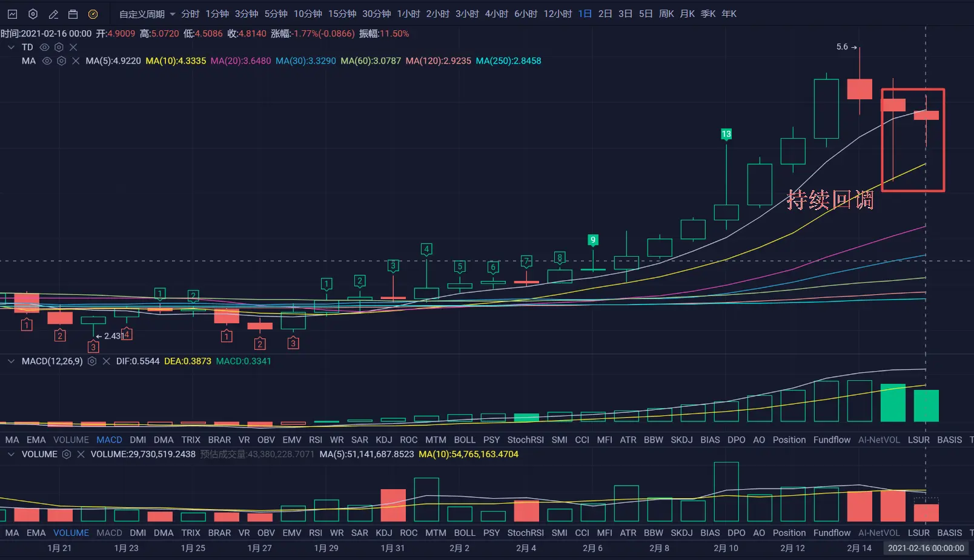974x560 pixels.
Task: Select KDJ in the upper indicator bar
Action: pyautogui.click(x=383, y=440)
